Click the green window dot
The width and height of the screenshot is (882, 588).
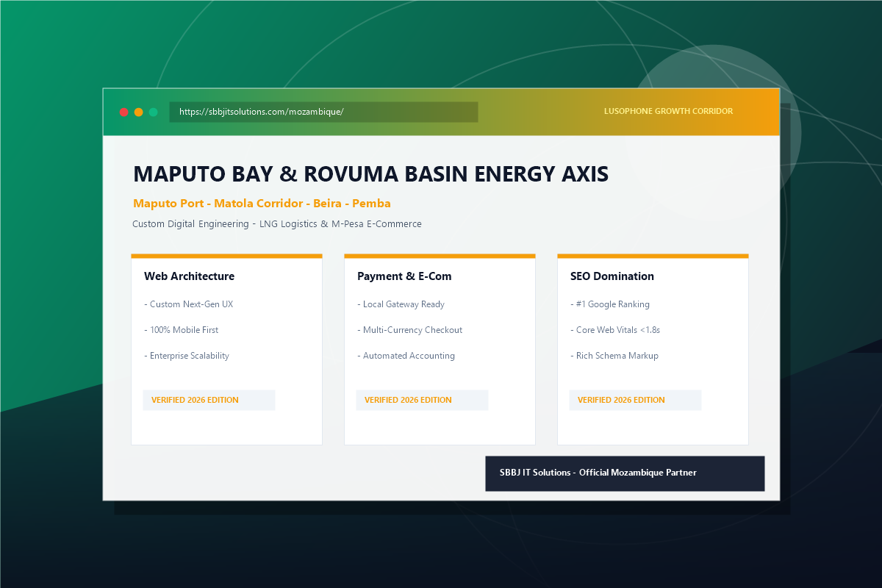[154, 112]
